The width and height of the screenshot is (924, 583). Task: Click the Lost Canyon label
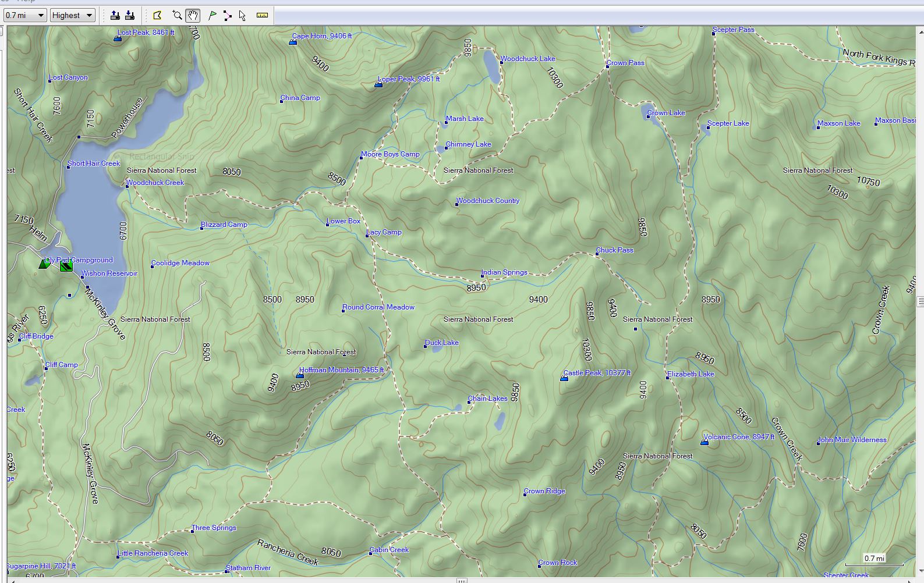(69, 77)
